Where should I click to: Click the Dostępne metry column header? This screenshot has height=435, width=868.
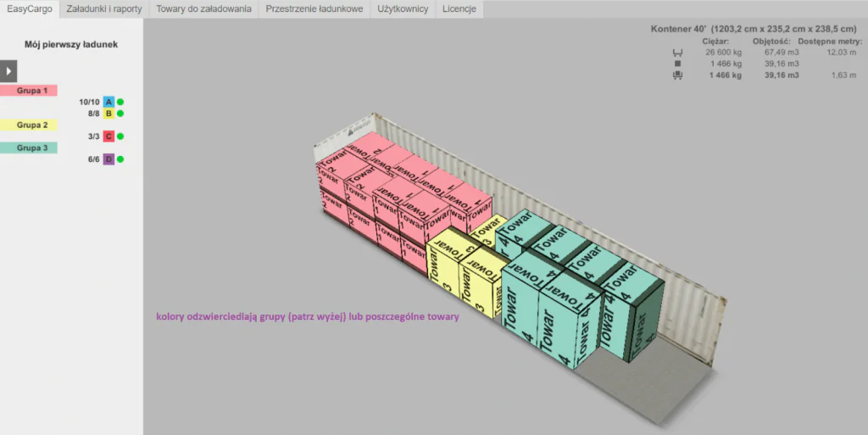830,42
